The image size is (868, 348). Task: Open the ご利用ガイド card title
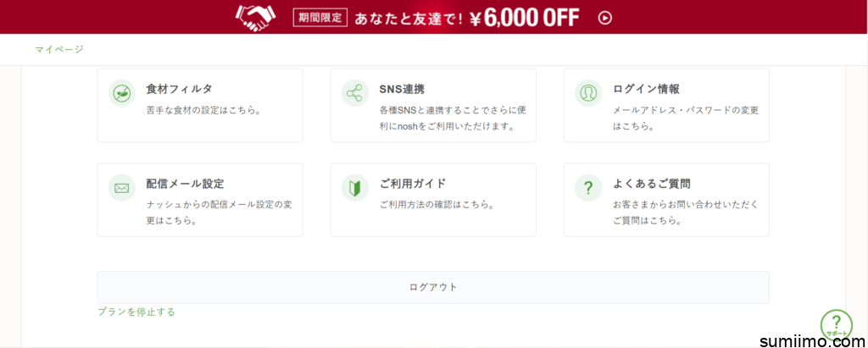(x=413, y=184)
